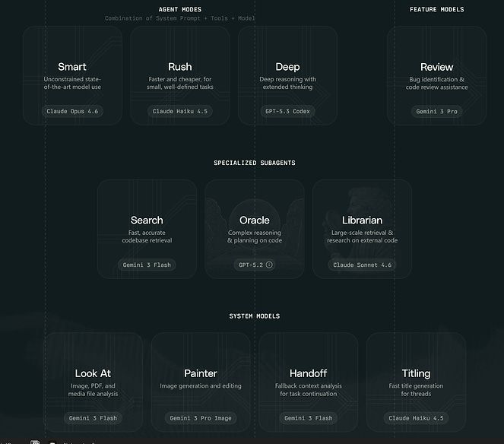Open the Deep agent mode card
Image resolution: width=504 pixels, height=444 pixels.
coord(287,75)
